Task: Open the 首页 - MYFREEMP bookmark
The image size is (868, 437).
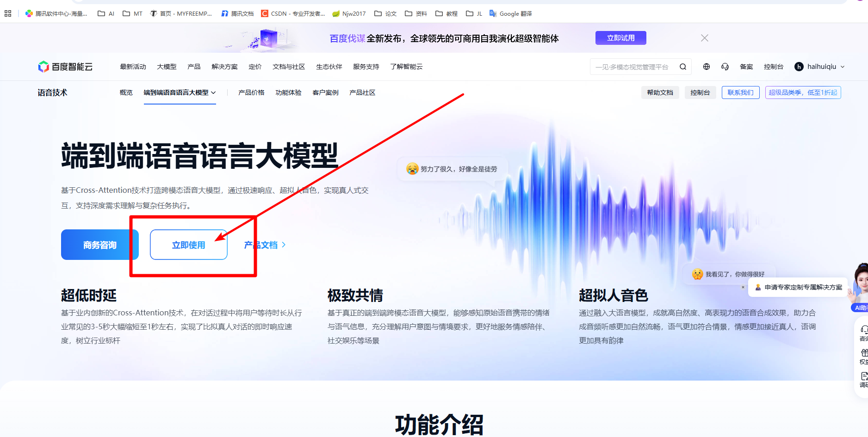Action: (x=181, y=13)
